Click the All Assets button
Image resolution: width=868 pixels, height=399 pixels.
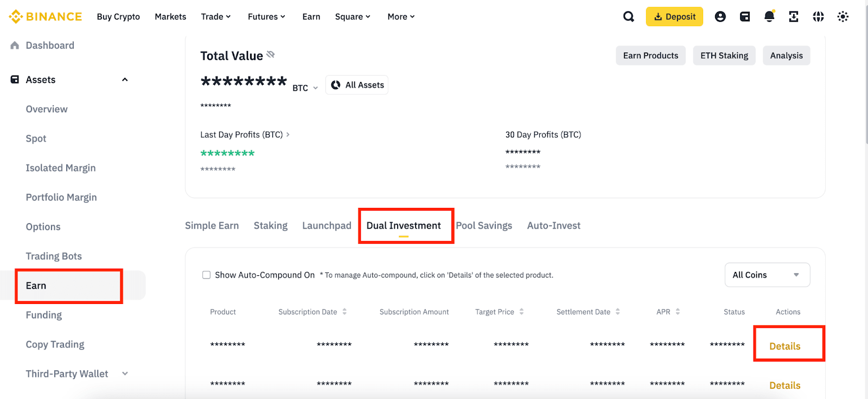tap(357, 85)
